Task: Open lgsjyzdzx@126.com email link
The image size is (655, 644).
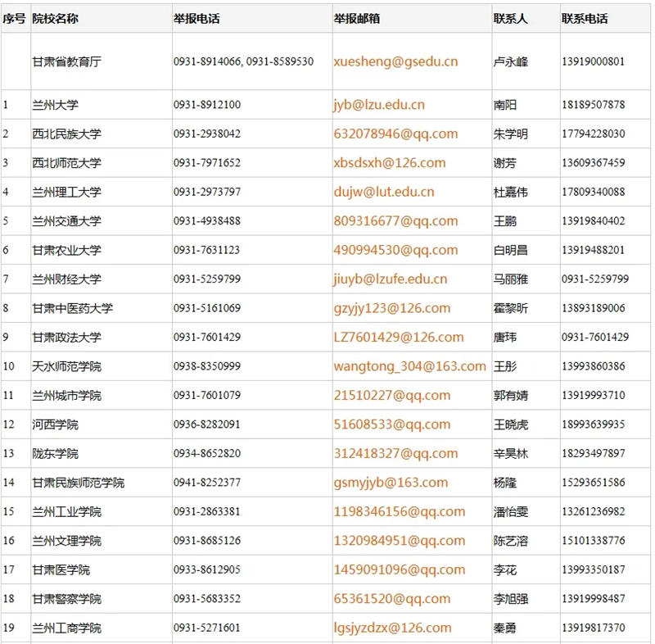Action: pyautogui.click(x=392, y=628)
